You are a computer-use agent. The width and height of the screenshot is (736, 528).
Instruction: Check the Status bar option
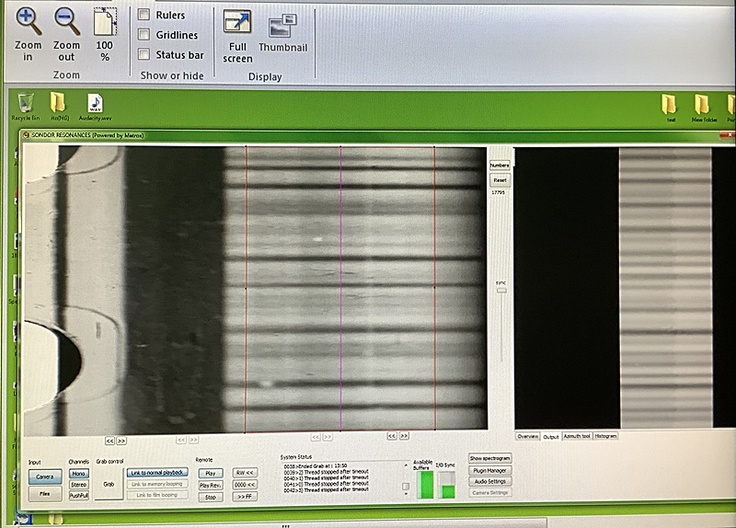144,54
